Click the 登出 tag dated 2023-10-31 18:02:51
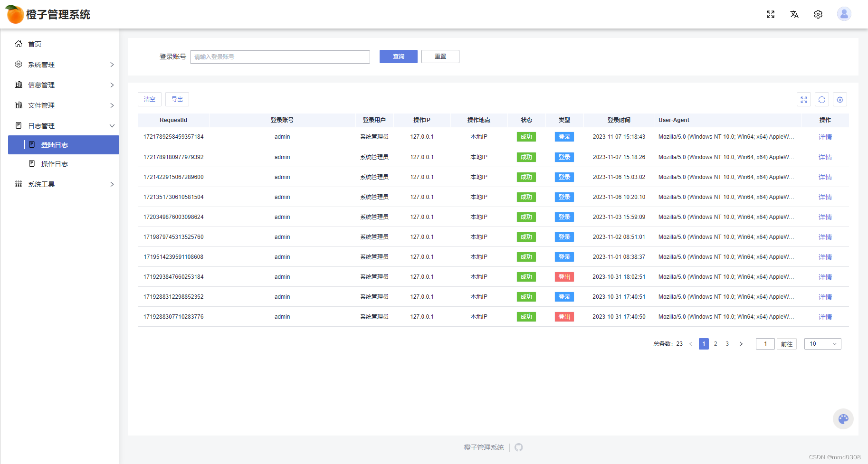Viewport: 868px width, 464px height. pos(564,277)
